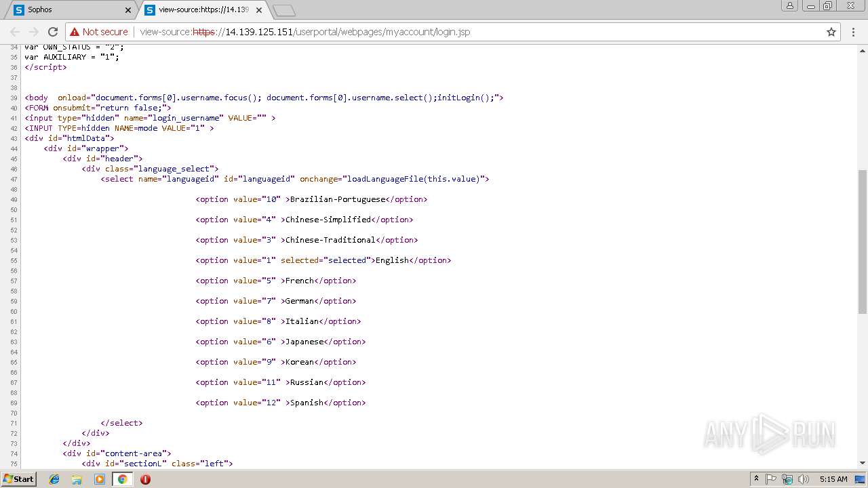Go back to the previous page
Viewport: 868px width, 488px height.
click(x=15, y=32)
